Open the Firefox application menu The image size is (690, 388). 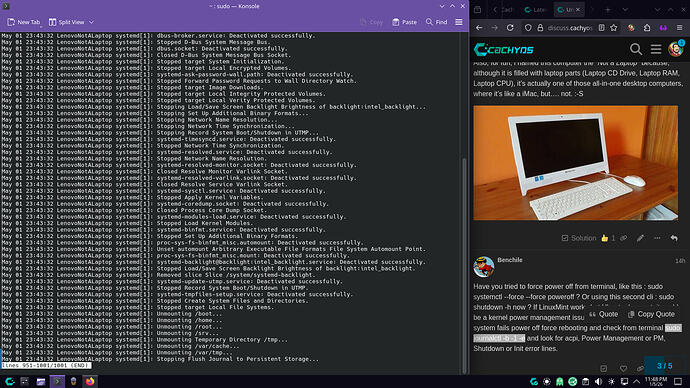point(679,28)
